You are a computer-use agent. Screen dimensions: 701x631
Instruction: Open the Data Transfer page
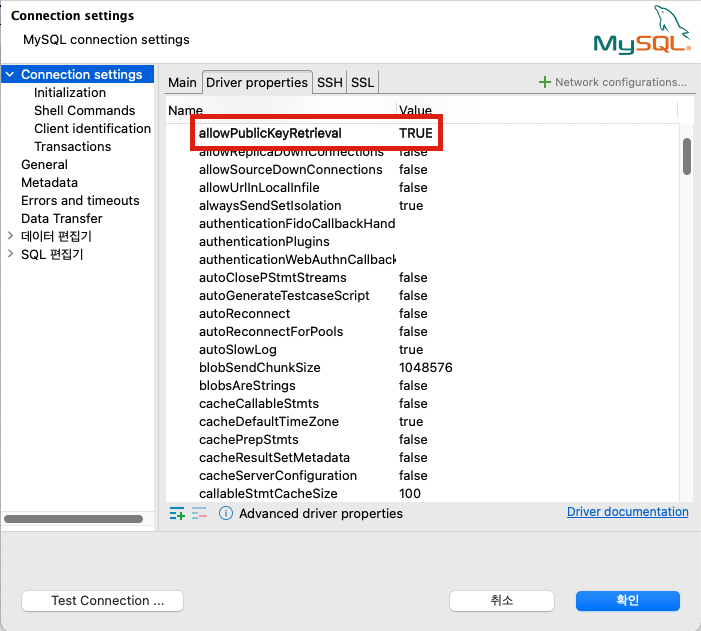coord(62,218)
